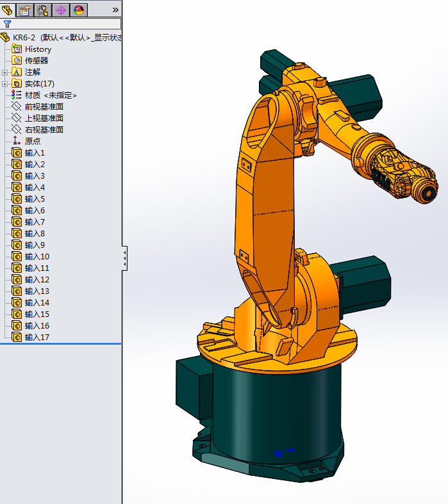Select the 输入11 feature label

[x=37, y=268]
